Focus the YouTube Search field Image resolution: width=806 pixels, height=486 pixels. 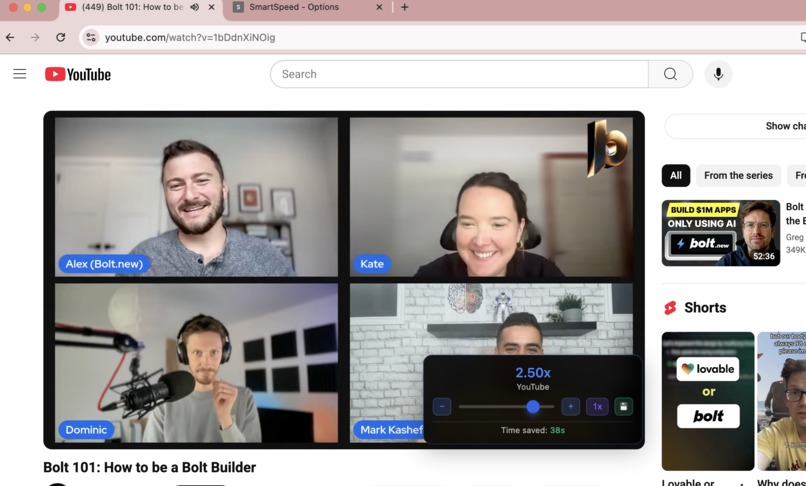pos(460,74)
